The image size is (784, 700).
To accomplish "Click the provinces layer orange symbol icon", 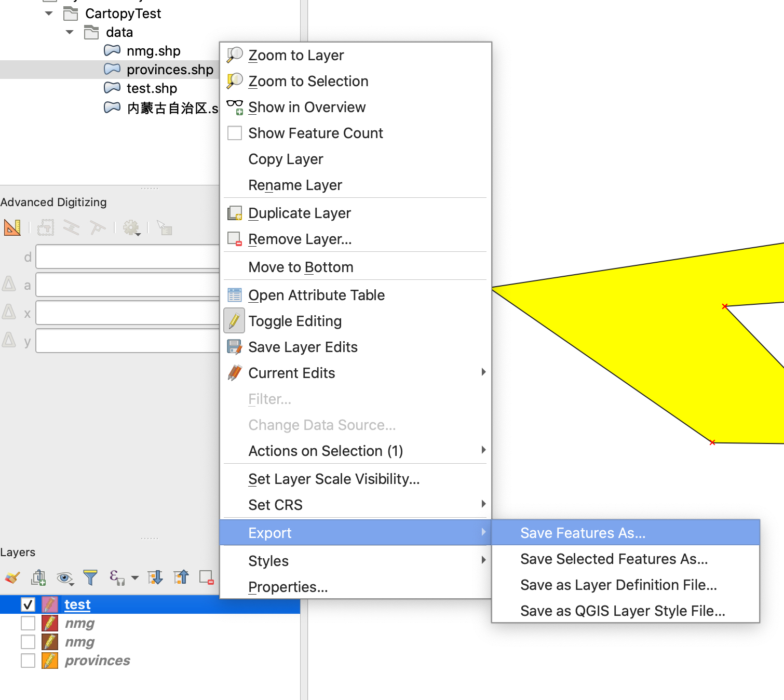I will pyautogui.click(x=50, y=661).
